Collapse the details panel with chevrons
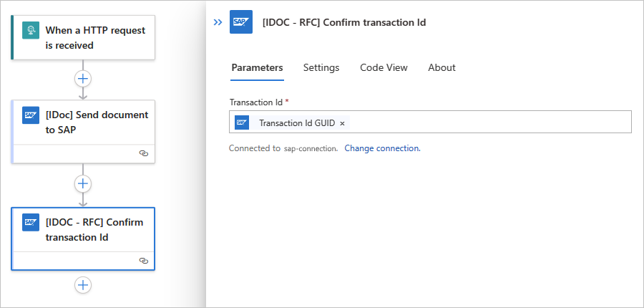Viewport: 644px width, 308px height. coord(218,22)
